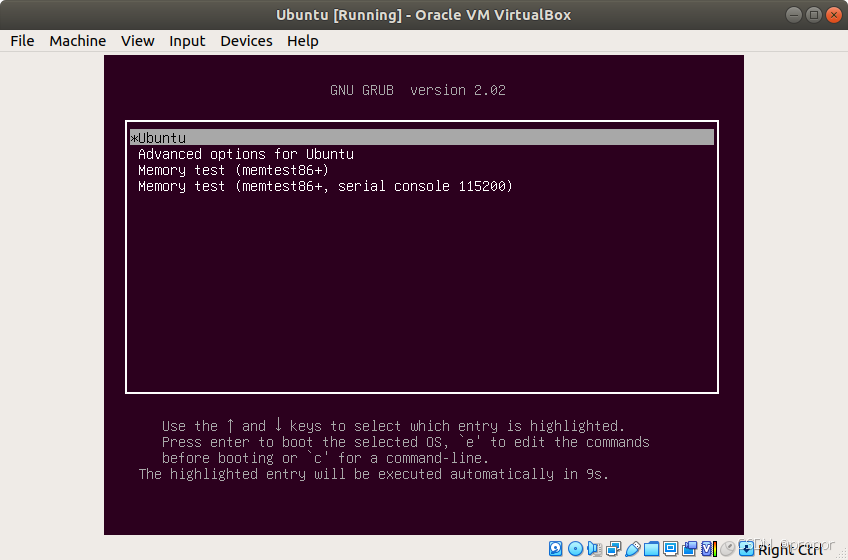Click the audio status icon
This screenshot has height=560, width=848.
[x=594, y=549]
